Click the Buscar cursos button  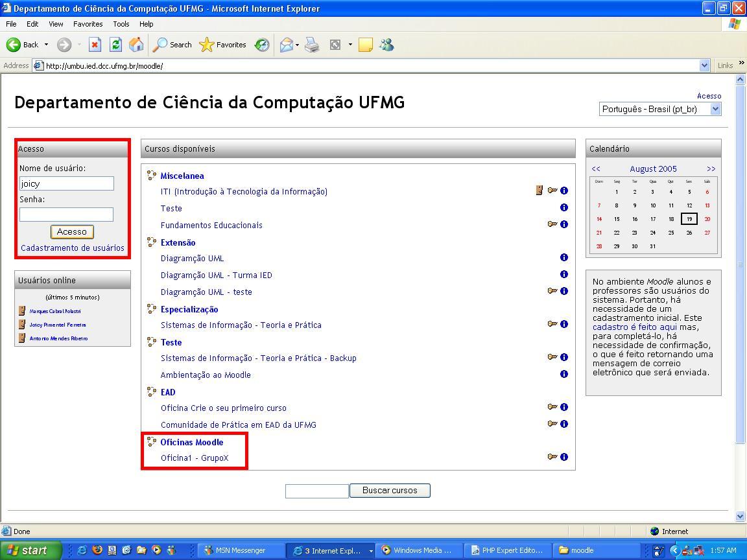390,491
